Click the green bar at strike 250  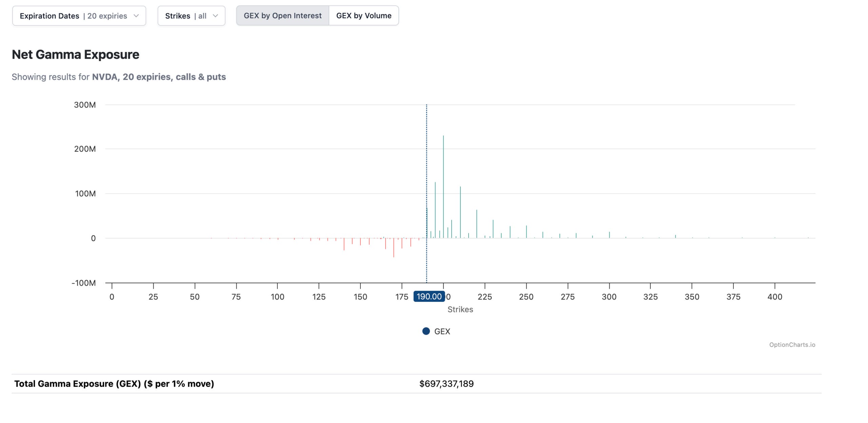pos(526,232)
